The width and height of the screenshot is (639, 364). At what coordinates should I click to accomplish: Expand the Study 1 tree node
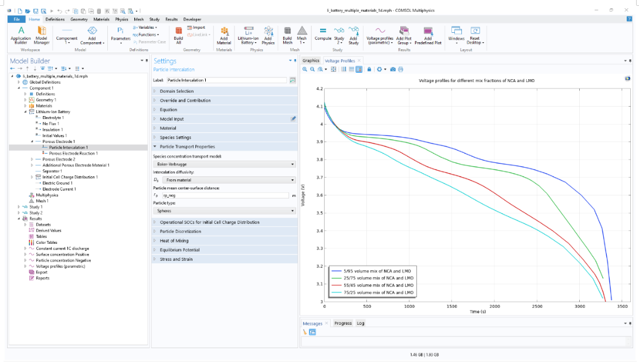[x=19, y=207]
